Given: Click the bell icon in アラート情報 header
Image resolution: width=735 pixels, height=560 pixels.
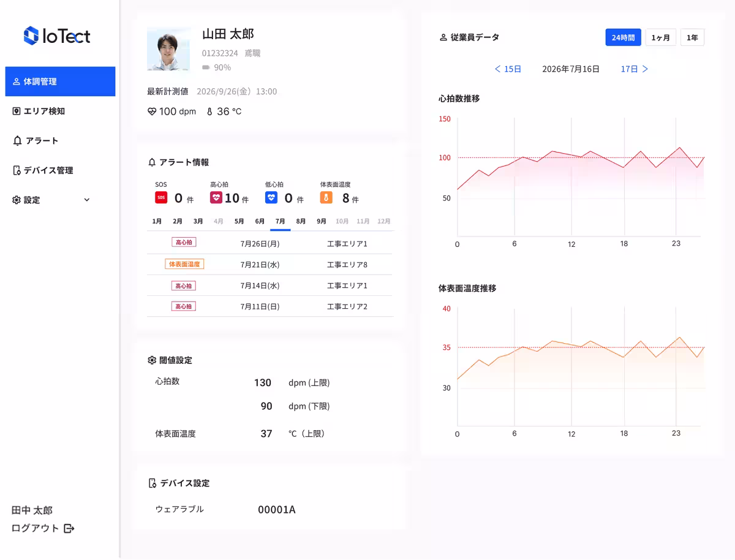Looking at the screenshot, I should [152, 162].
